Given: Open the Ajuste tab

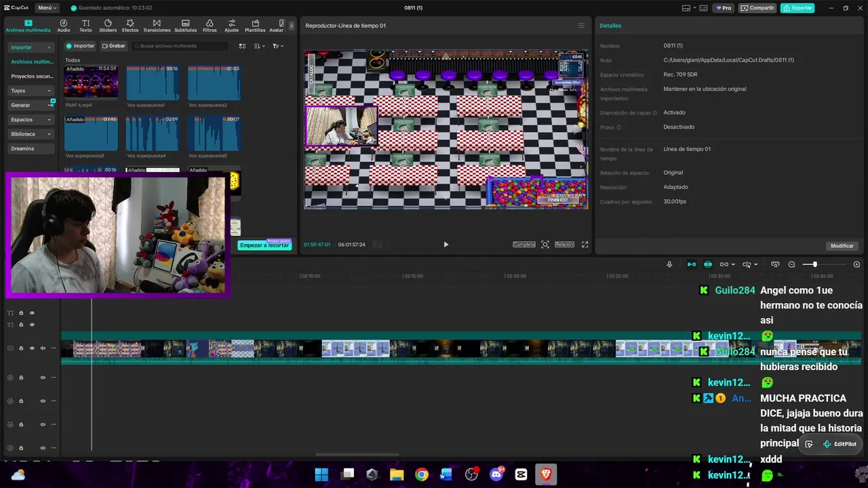Looking at the screenshot, I should tap(232, 26).
